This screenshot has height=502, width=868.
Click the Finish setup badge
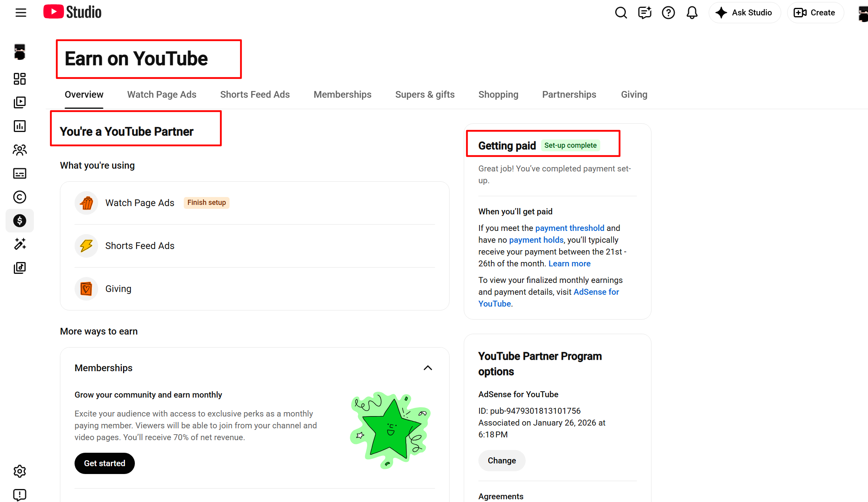click(207, 203)
